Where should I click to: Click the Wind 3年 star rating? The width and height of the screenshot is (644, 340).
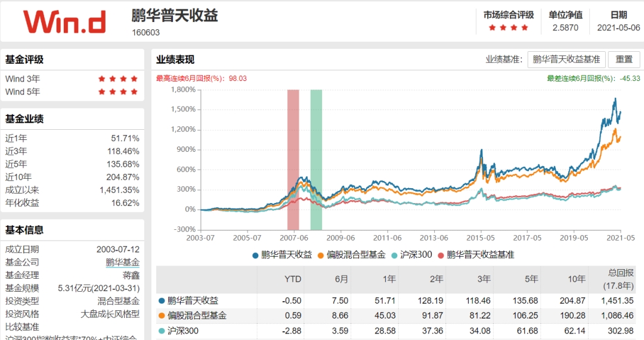click(x=118, y=79)
